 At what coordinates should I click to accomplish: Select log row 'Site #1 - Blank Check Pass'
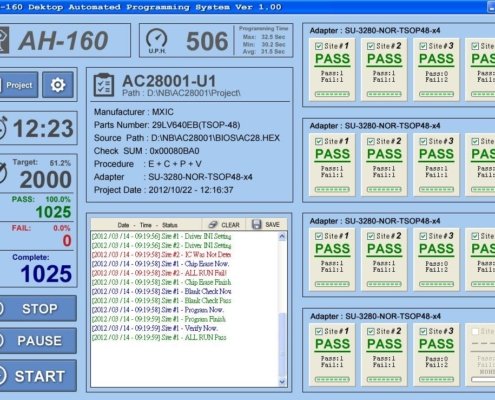[161, 300]
